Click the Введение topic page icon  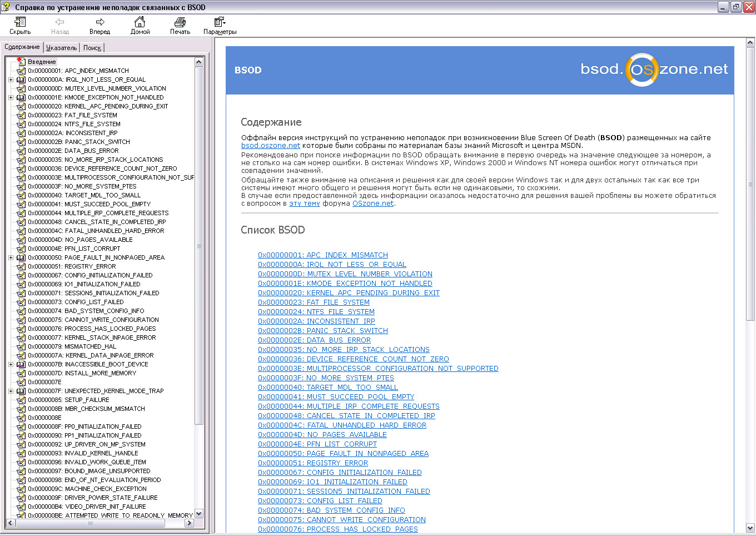[21, 61]
